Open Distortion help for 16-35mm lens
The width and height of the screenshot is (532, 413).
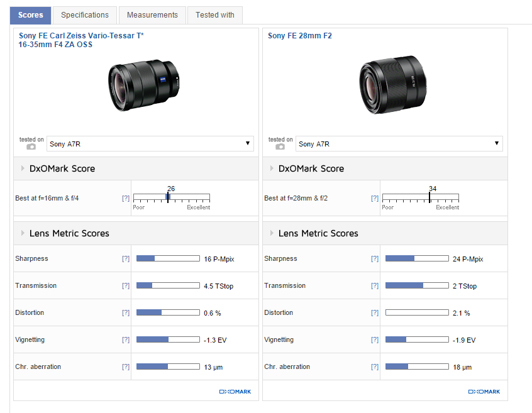click(126, 312)
